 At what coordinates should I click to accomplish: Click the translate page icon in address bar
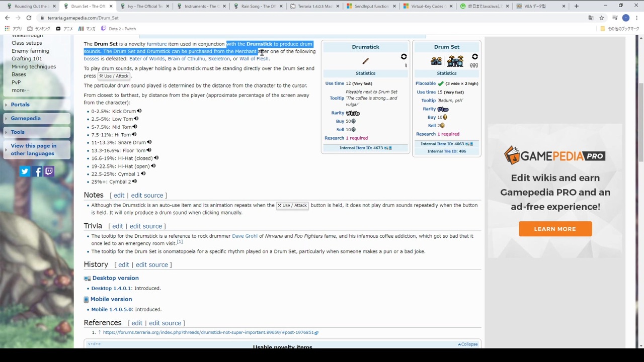(x=591, y=18)
